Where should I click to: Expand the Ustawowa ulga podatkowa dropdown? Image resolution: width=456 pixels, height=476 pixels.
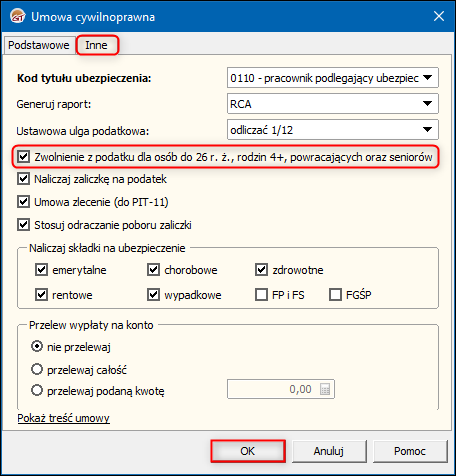[x=333, y=130]
